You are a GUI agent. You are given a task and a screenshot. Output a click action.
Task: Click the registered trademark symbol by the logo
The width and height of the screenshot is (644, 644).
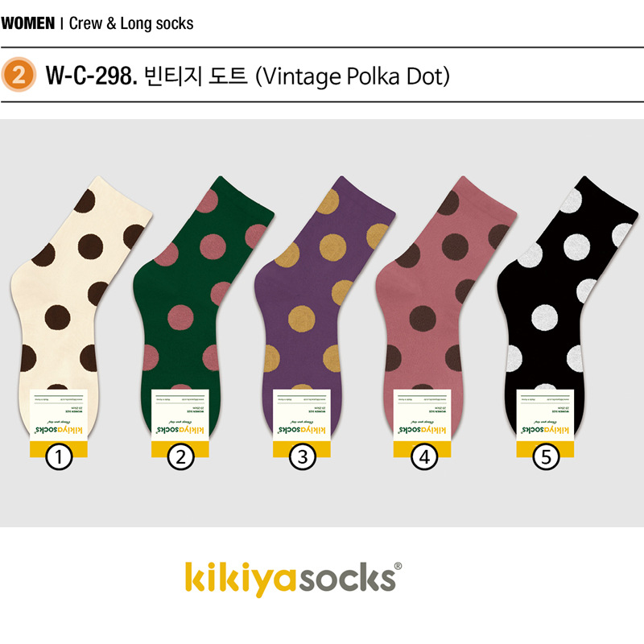[x=398, y=566]
